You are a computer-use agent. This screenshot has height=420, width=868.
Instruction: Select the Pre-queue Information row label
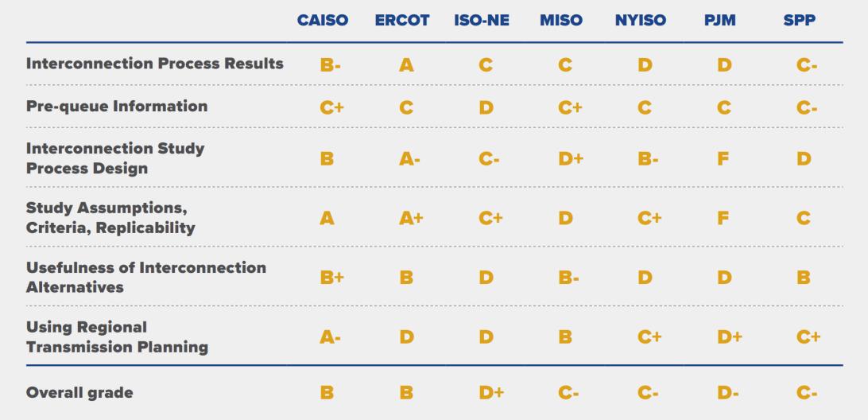117,106
